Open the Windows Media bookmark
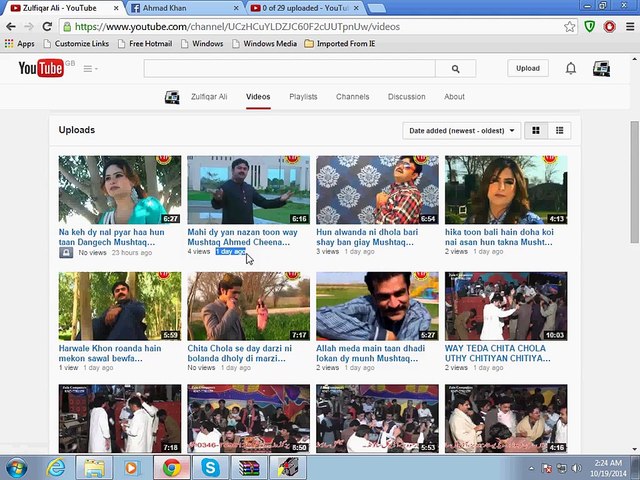 pos(264,44)
